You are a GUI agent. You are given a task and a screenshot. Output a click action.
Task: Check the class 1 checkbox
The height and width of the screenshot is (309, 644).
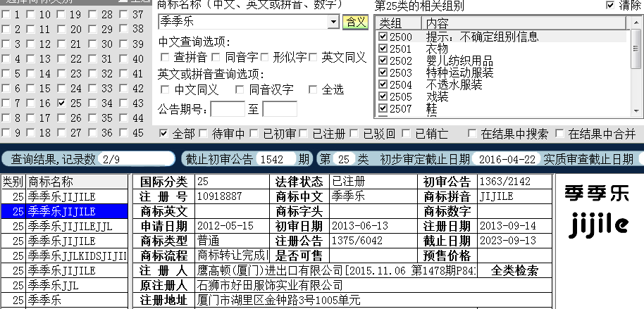click(6, 14)
